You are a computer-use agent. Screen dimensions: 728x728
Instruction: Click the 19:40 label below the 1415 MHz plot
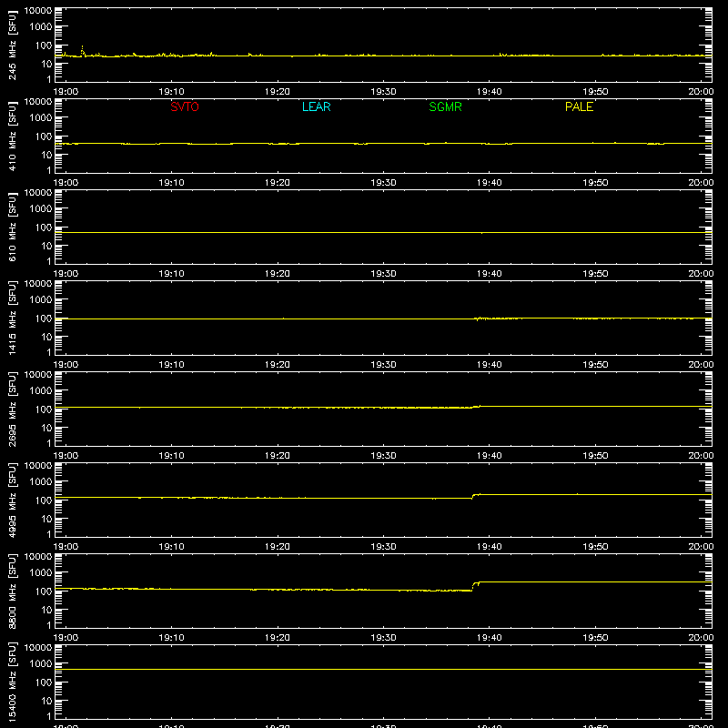point(490,365)
